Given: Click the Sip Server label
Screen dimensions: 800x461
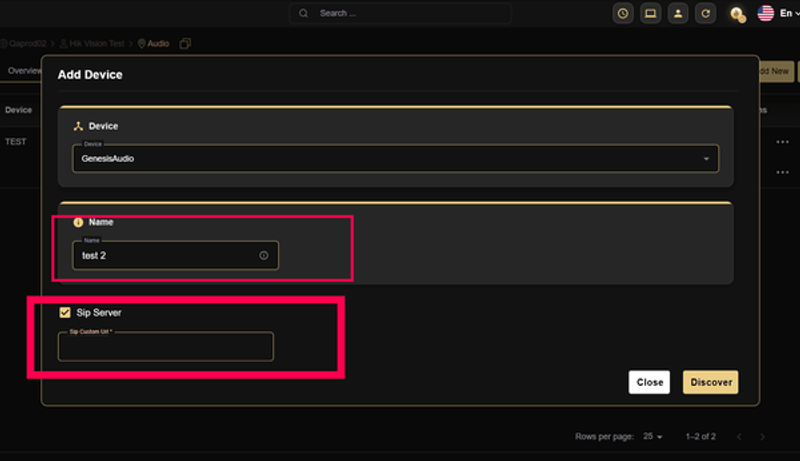Looking at the screenshot, I should pos(99,313).
